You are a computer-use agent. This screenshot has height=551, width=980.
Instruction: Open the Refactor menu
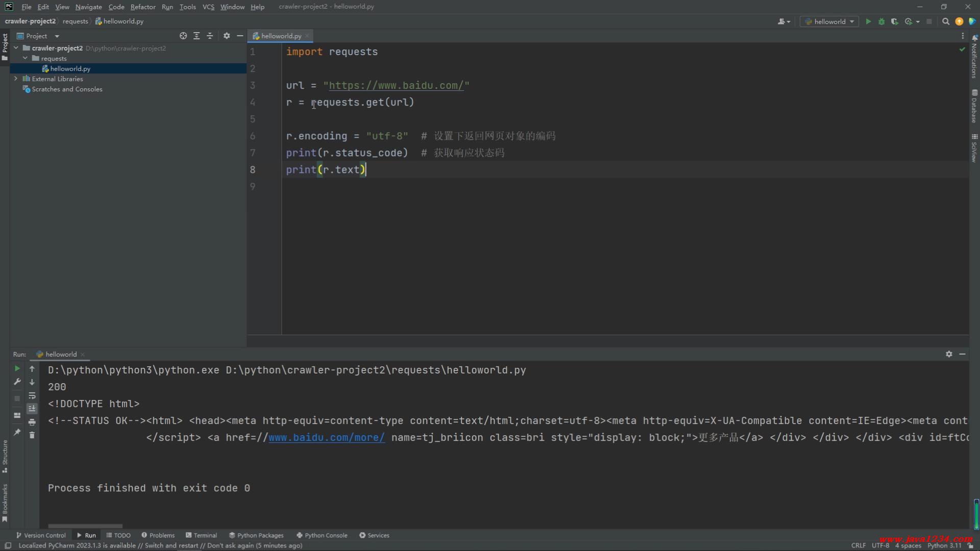point(143,7)
